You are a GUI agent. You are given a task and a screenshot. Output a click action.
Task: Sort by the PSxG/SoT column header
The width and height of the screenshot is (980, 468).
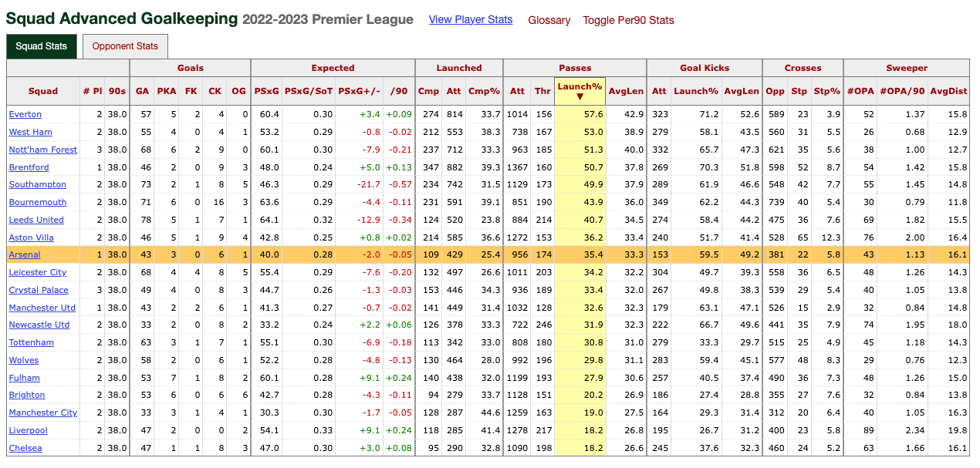(309, 91)
